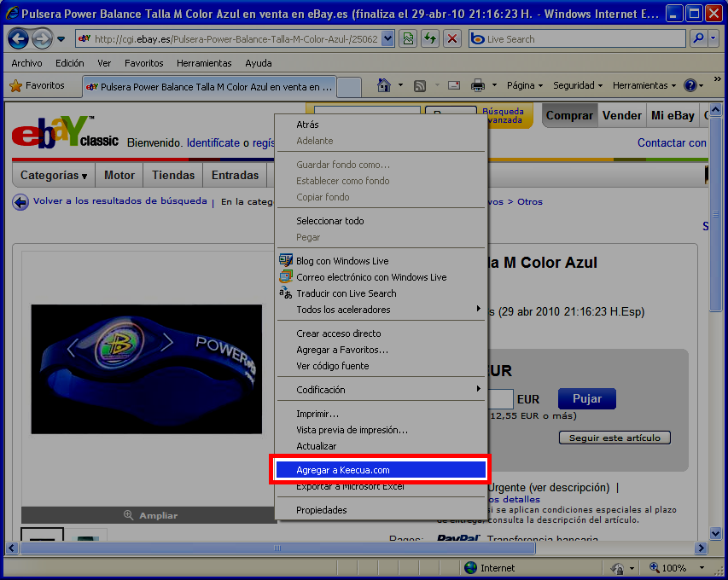728x580 pixels.
Task: Click the eBay classic logo
Action: 65,132
